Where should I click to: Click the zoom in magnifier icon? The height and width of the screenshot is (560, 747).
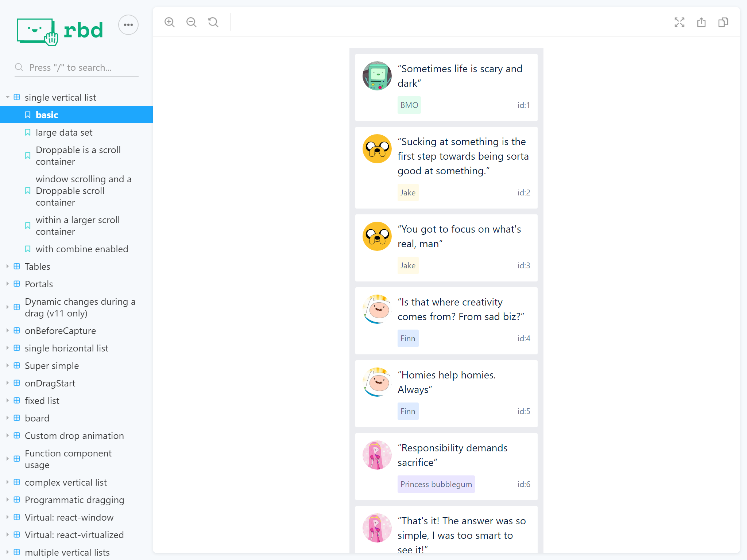point(170,22)
